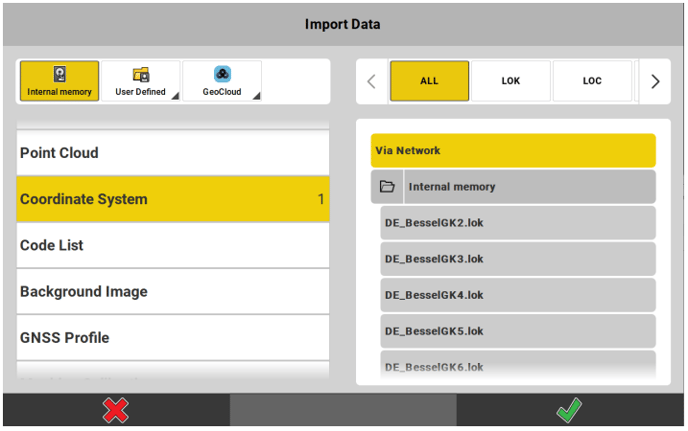Click the Via Network option
Viewport: 688px width, 431px height.
pos(513,151)
